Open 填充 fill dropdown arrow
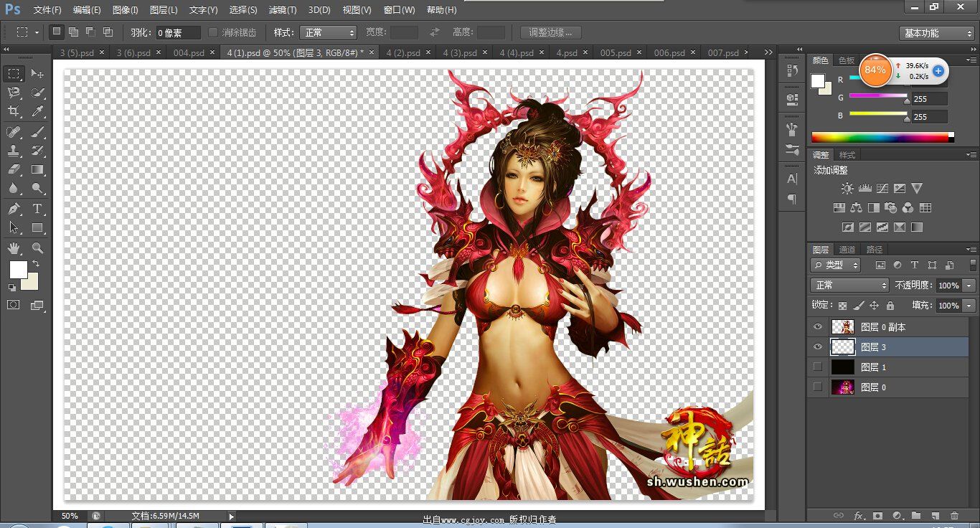Viewport: 980px width, 528px height. [970, 306]
